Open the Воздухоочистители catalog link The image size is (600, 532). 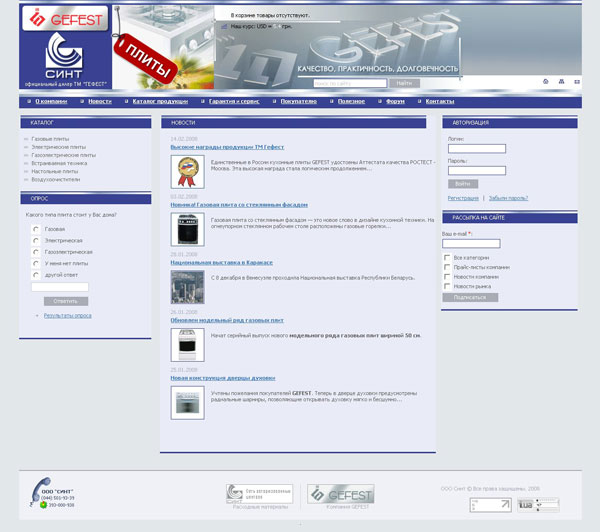click(x=55, y=180)
